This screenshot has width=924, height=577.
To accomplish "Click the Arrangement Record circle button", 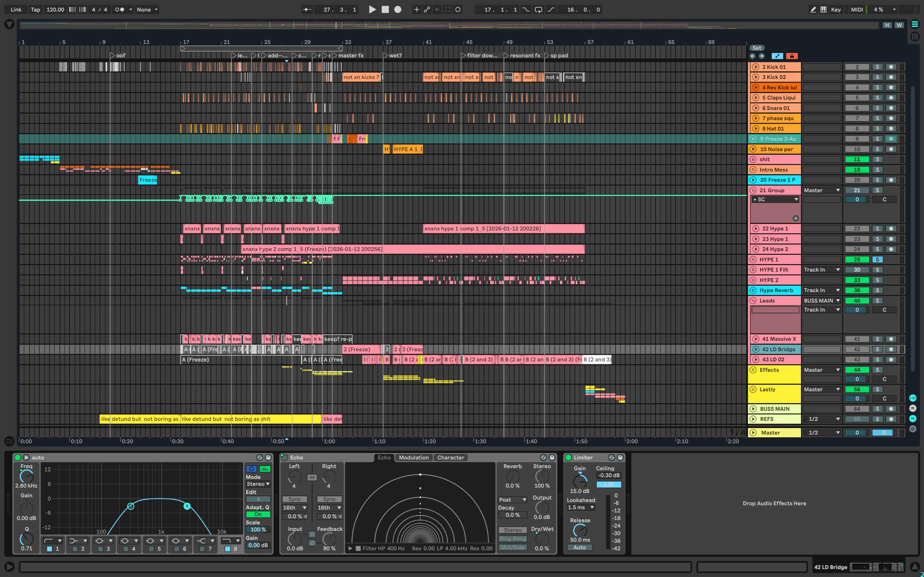I will pos(397,9).
